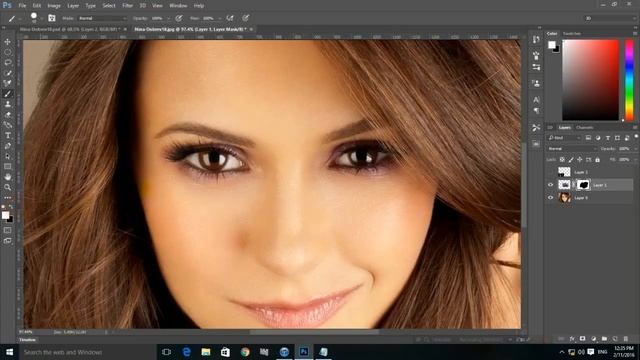
Task: Open the Brush panel from options bar
Action: tap(52, 18)
